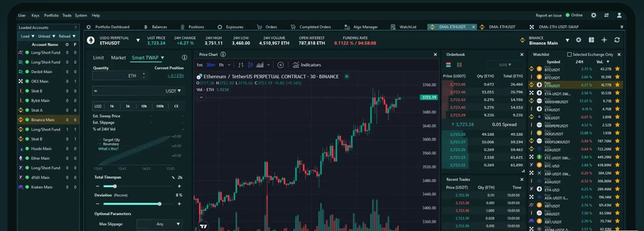Click the Deviation slider handle
The height and width of the screenshot is (231, 644).
pyautogui.click(x=160, y=204)
